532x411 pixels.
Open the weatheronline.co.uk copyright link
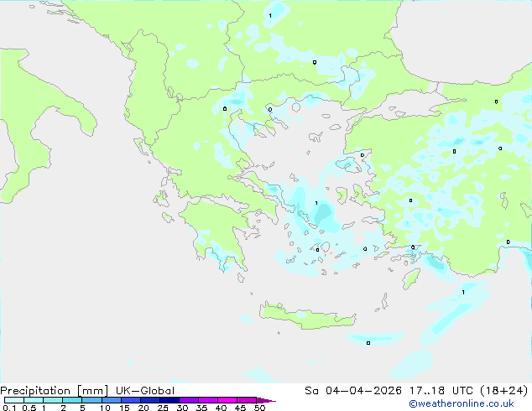(x=461, y=403)
